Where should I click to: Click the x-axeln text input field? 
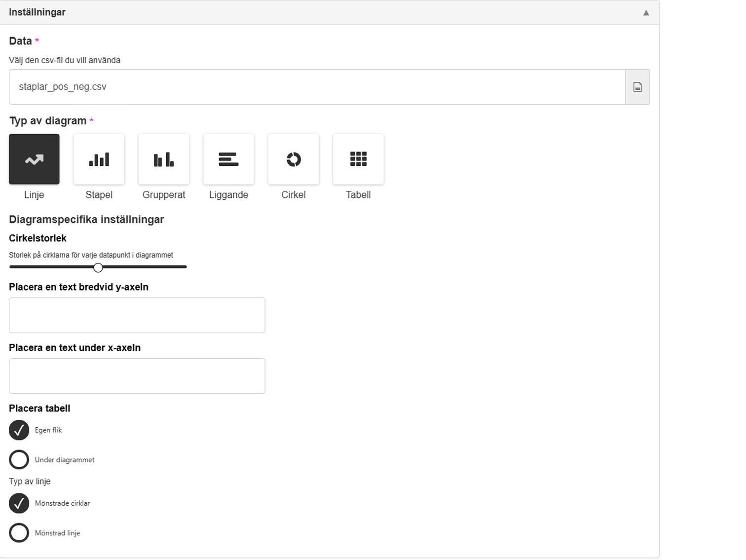click(137, 376)
